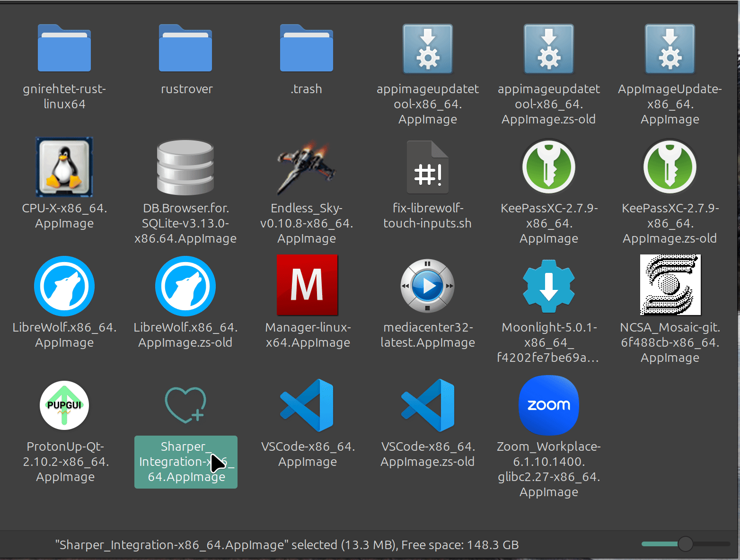Image resolution: width=740 pixels, height=560 pixels.
Task: Click the 'ProtonUp-Qt-2.10.2-x86_64.AppImage' file name
Action: click(65, 462)
